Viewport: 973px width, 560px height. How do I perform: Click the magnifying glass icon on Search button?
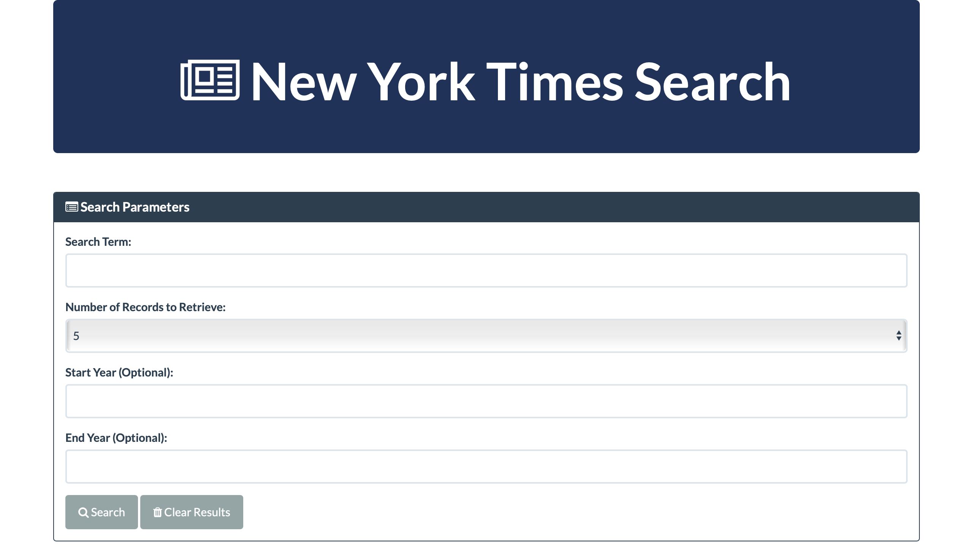(83, 512)
